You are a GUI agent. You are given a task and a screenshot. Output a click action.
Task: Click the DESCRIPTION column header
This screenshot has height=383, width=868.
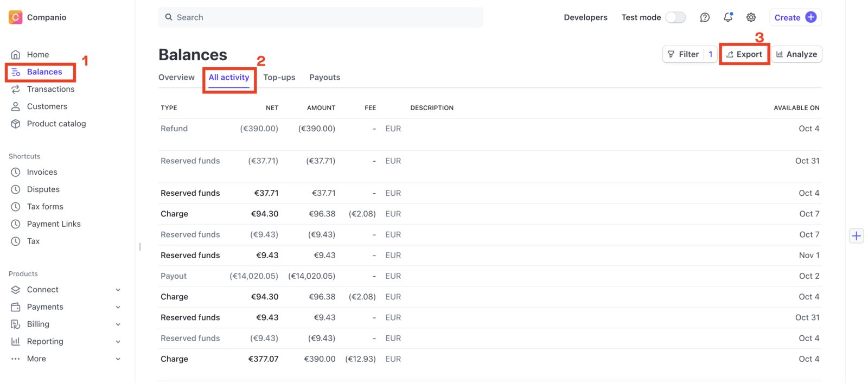(432, 108)
